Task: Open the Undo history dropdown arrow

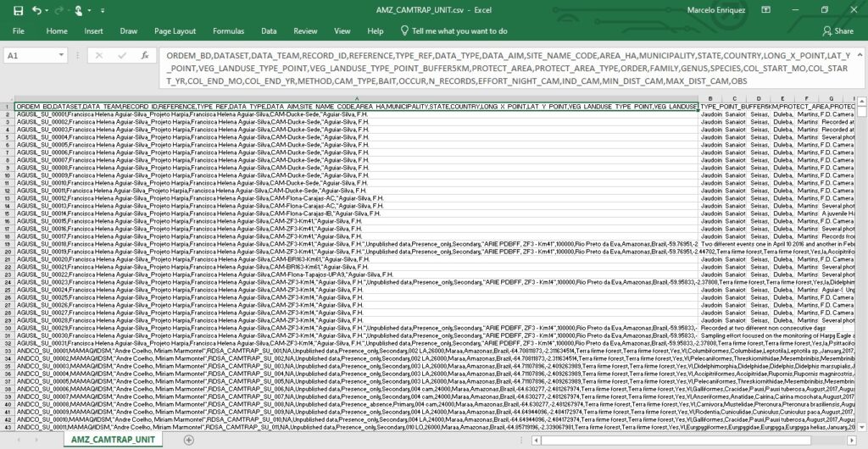Action: 47,10
